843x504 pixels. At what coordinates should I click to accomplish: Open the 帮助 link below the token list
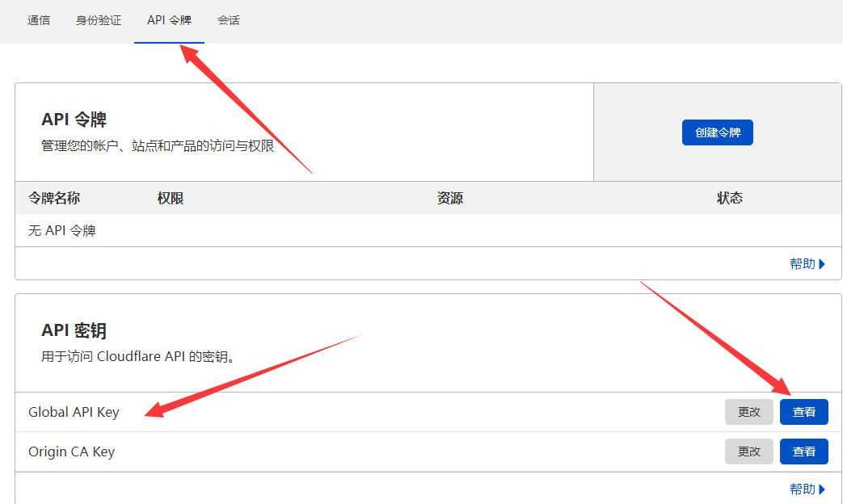803,263
